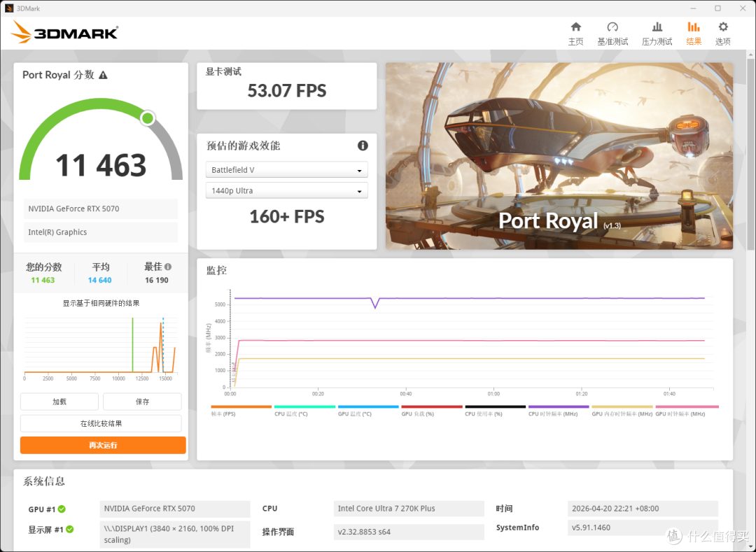Click the info icon next to 最佳
This screenshot has width=756, height=552.
(168, 267)
